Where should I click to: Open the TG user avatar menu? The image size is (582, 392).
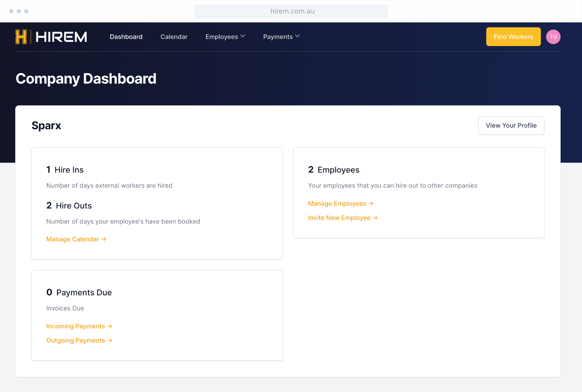point(553,37)
